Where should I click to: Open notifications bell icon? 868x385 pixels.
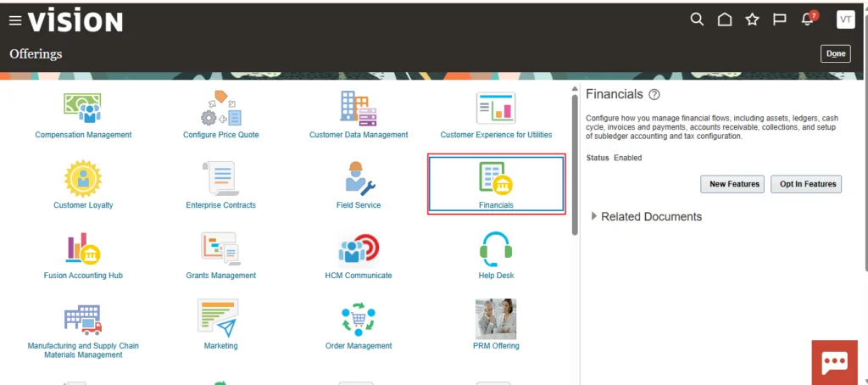click(x=808, y=20)
